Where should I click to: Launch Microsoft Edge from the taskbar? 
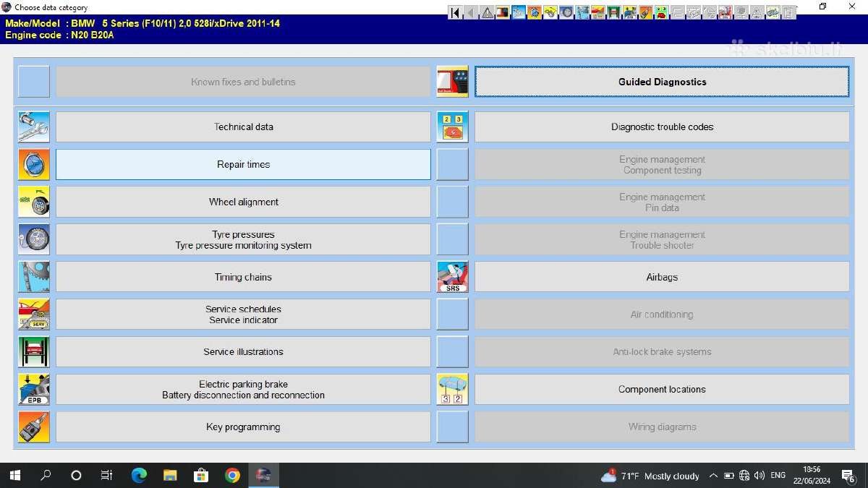139,475
